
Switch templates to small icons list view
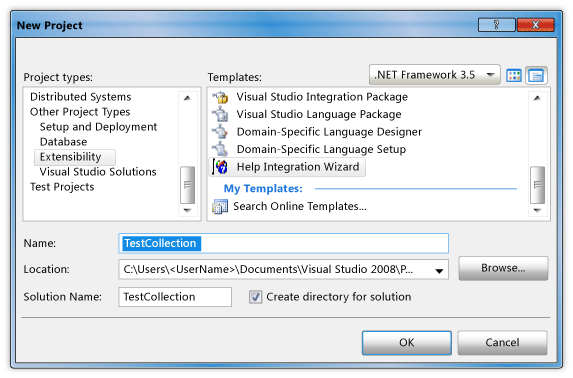[x=536, y=76]
